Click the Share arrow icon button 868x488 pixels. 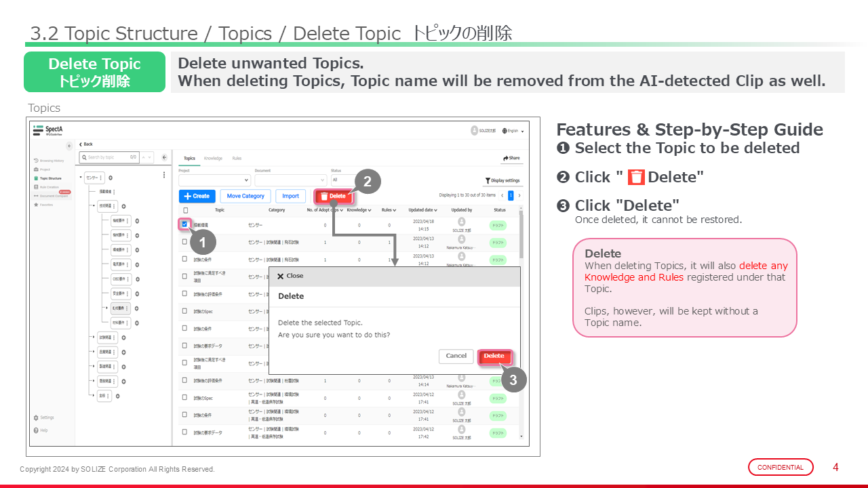click(x=511, y=158)
